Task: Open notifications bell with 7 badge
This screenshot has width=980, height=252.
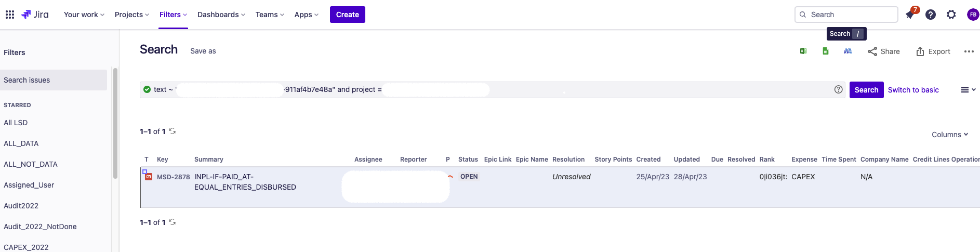Action: 910,14
